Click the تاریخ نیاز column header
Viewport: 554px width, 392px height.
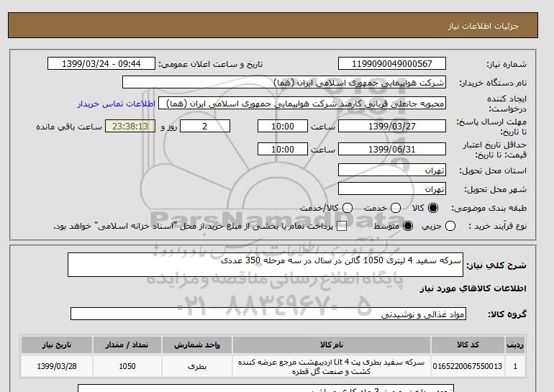[57, 345]
